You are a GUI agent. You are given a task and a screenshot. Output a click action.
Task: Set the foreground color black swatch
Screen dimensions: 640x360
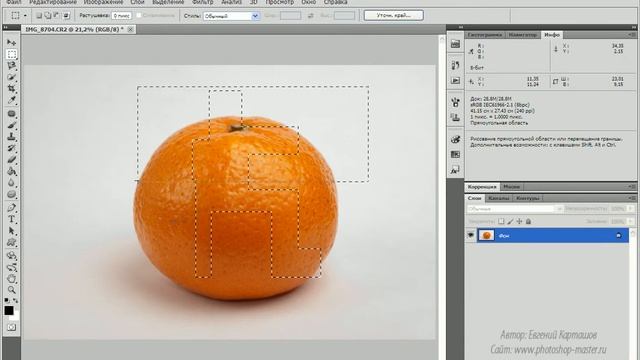pyautogui.click(x=9, y=310)
